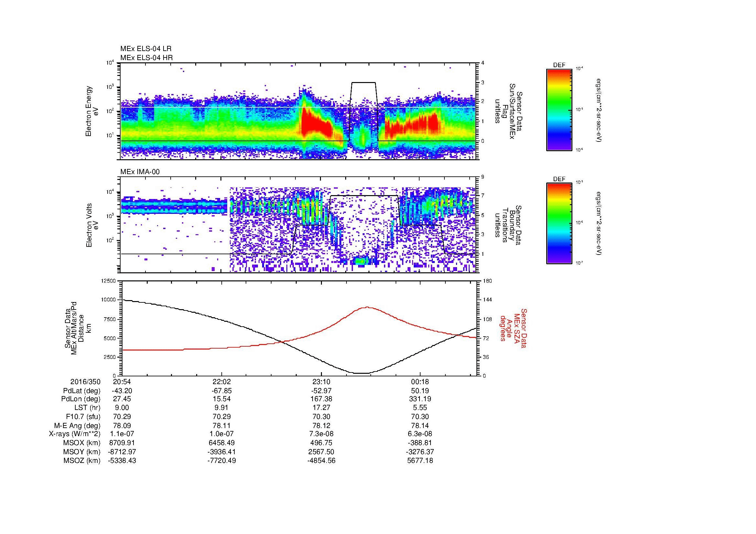The image size is (756, 534).
Task: Click LST value 5.55
Action: (x=420, y=408)
